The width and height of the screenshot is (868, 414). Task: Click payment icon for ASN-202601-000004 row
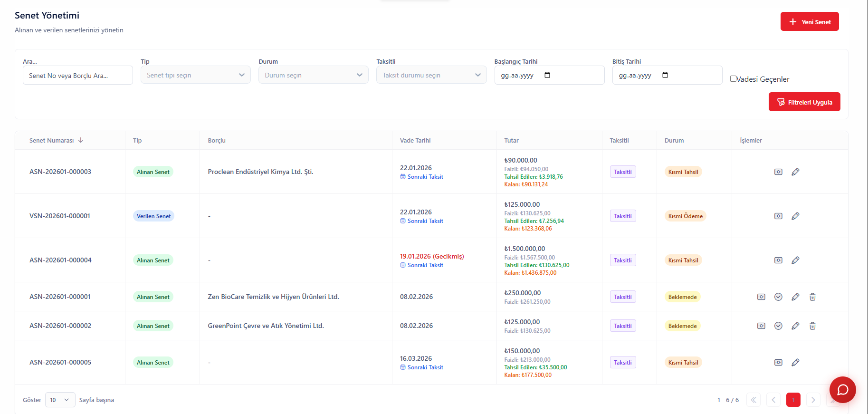778,260
